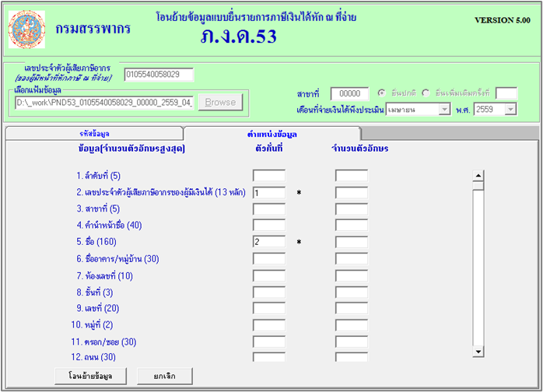Viewport: 543px width, 392px height.
Task: Click จำนวนตัวอักษร field for 4. คำนำหน้าชื่อ
Action: coord(352,226)
